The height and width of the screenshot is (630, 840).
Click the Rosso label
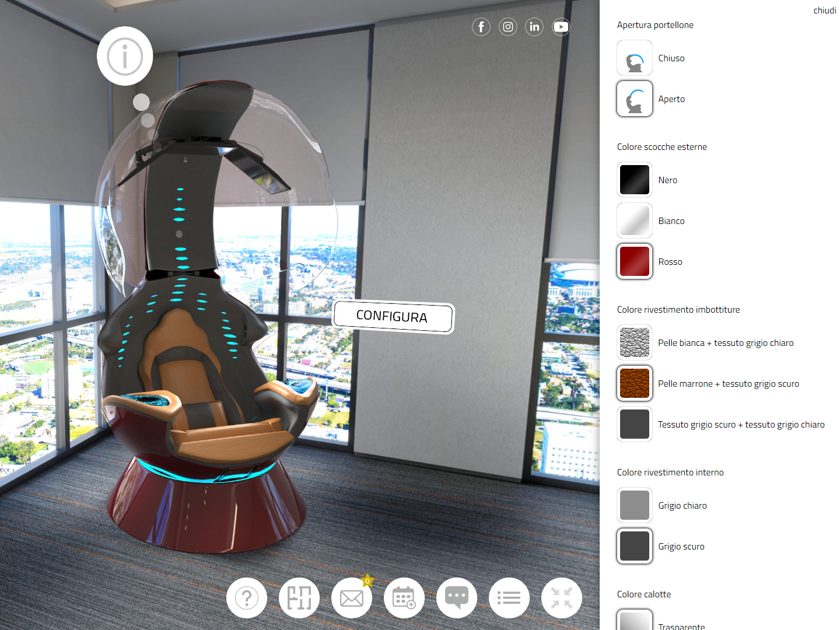pos(670,262)
